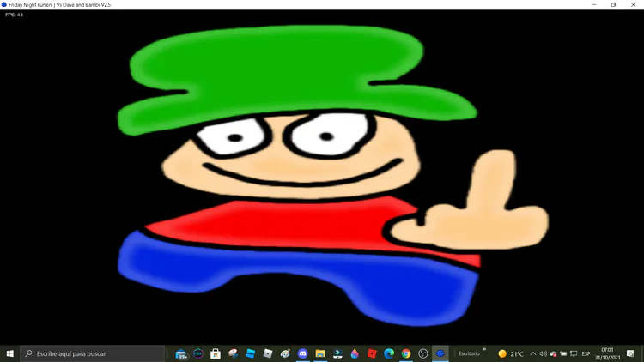This screenshot has width=644, height=362.
Task: Click the 'Escribe aquí para buscar' search box
Action: pyautogui.click(x=93, y=353)
